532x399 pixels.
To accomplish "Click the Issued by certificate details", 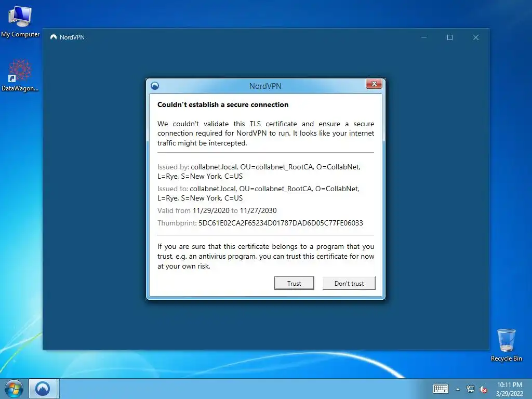I will [x=259, y=171].
